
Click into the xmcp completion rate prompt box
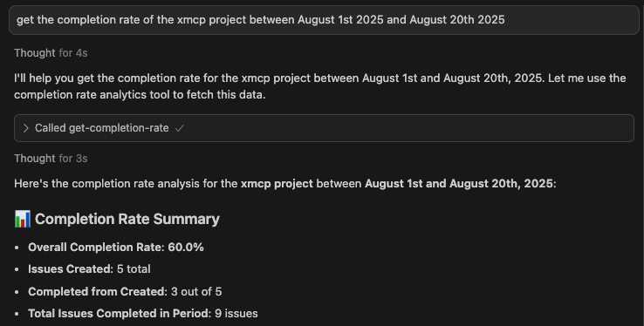click(324, 20)
